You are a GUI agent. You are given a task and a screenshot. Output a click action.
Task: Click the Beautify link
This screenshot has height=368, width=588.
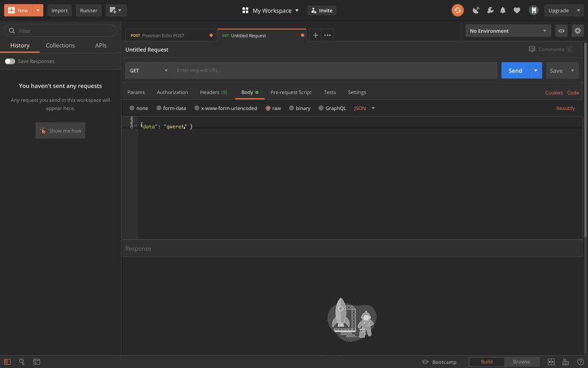pyautogui.click(x=565, y=108)
